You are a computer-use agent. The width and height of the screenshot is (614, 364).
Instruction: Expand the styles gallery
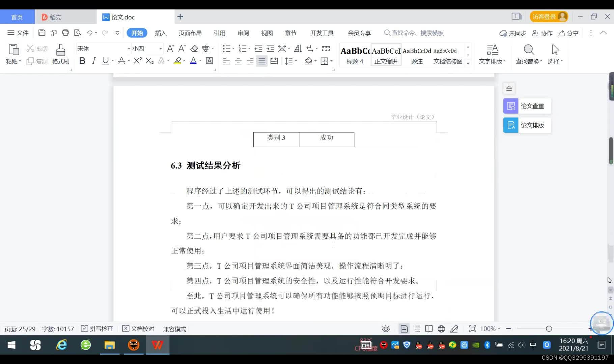click(468, 63)
